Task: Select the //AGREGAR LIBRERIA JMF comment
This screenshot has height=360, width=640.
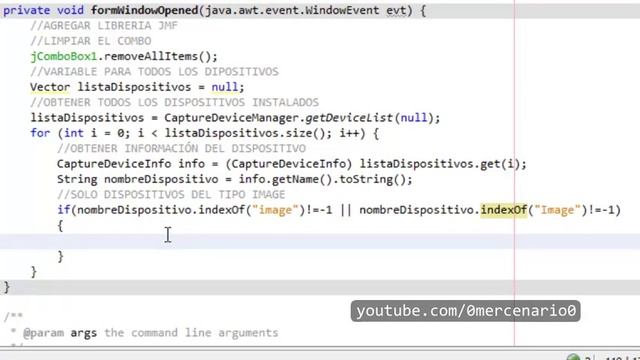Action: pyautogui.click(x=104, y=26)
